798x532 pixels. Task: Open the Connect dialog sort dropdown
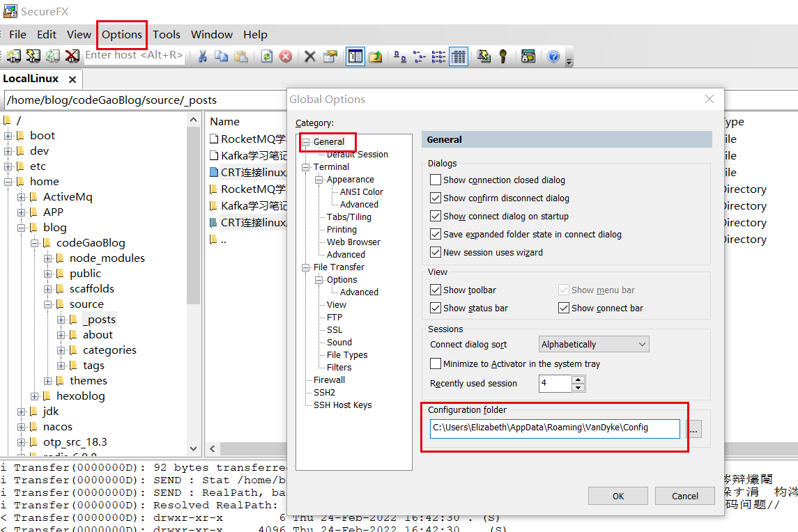594,345
